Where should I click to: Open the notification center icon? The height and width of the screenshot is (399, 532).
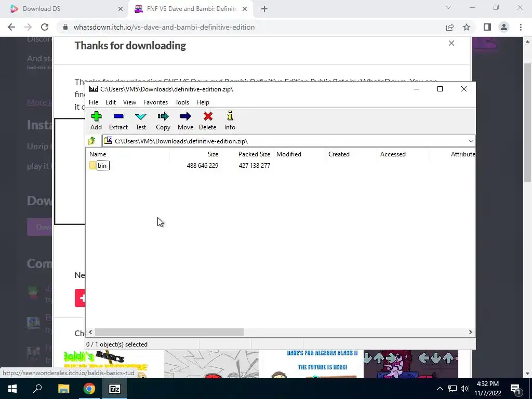pyautogui.click(x=515, y=389)
